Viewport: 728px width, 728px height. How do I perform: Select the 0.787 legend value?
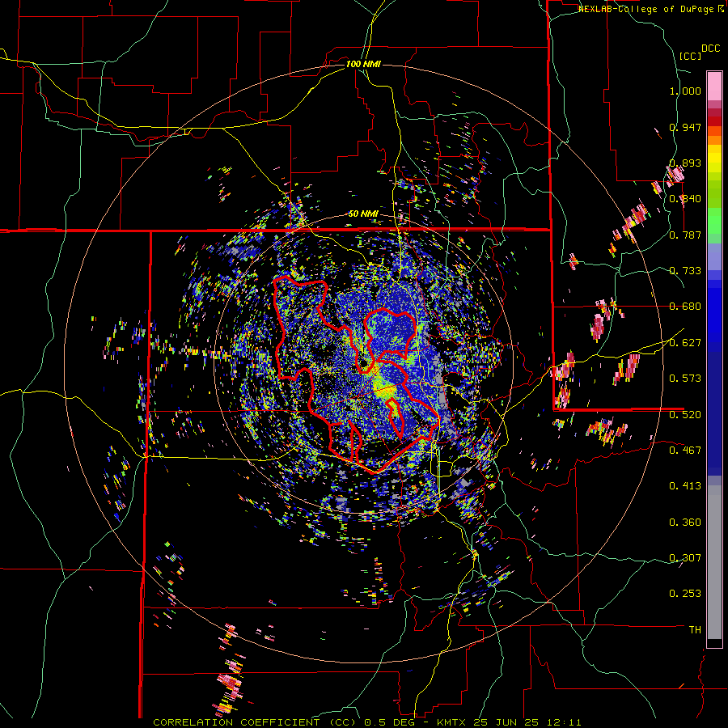tap(685, 235)
